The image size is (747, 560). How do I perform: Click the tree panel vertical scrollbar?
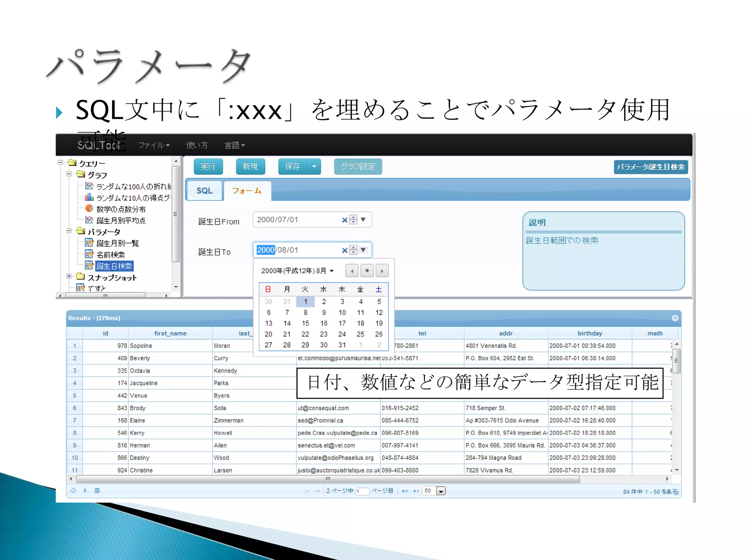point(176,214)
